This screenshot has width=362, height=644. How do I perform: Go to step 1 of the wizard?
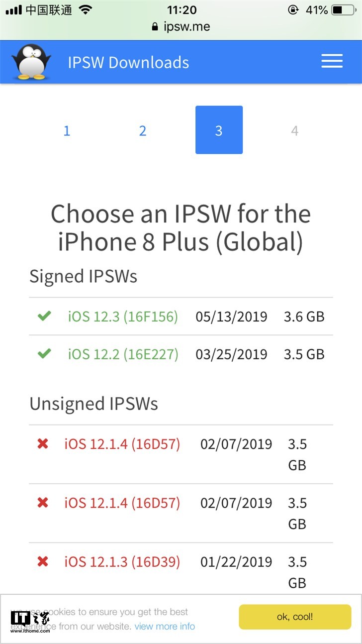tap(67, 130)
